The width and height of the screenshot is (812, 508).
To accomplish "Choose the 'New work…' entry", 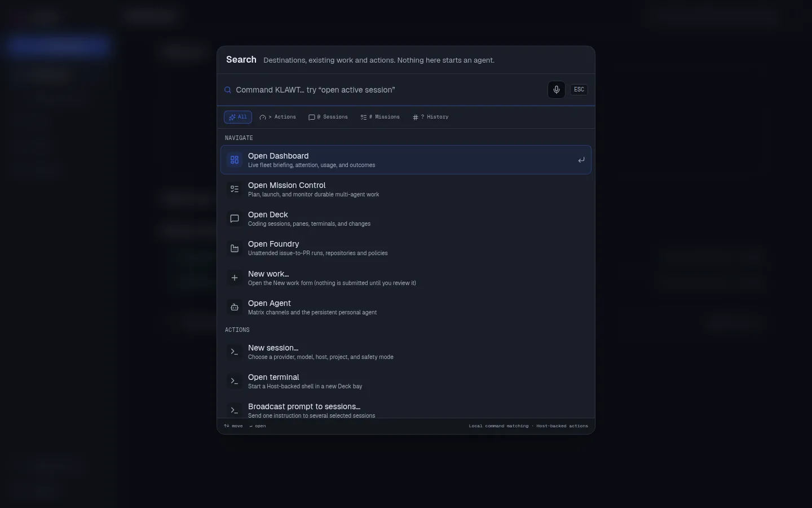I will (x=406, y=278).
